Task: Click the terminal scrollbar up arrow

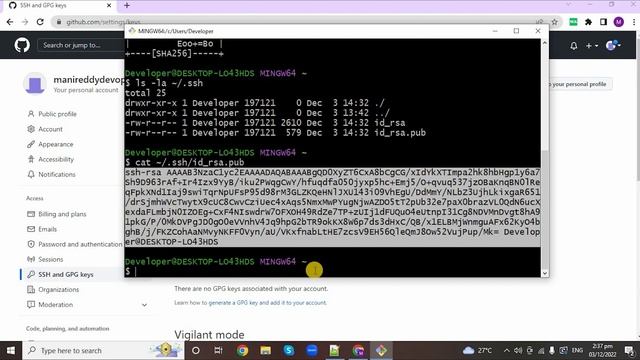Action: 544,42
